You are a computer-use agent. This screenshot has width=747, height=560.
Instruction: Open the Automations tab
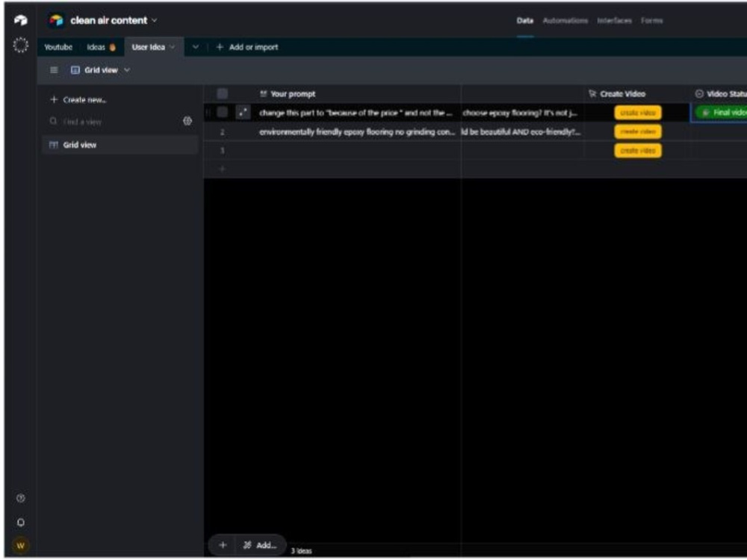point(565,20)
